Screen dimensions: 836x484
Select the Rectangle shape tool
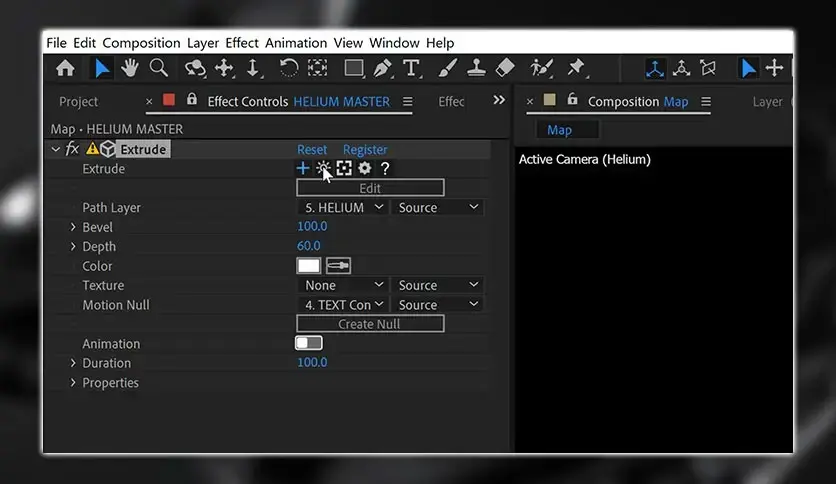click(x=353, y=68)
